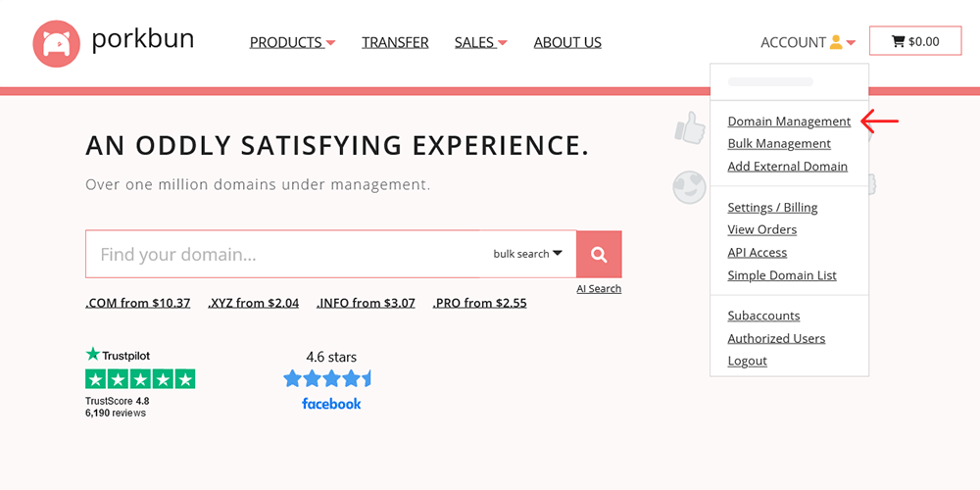
Task: Expand the SALES dropdown arrow
Action: pos(503,43)
